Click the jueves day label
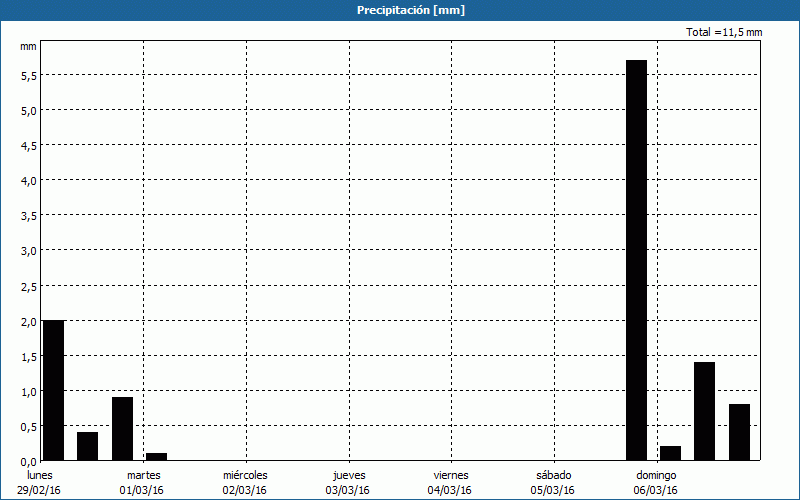Image resolution: width=800 pixels, height=500 pixels. 348,475
